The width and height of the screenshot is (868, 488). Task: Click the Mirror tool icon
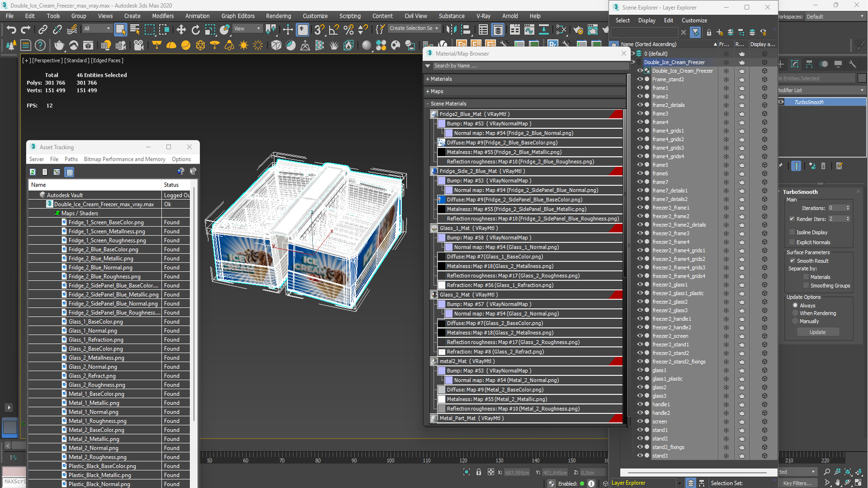point(451,30)
